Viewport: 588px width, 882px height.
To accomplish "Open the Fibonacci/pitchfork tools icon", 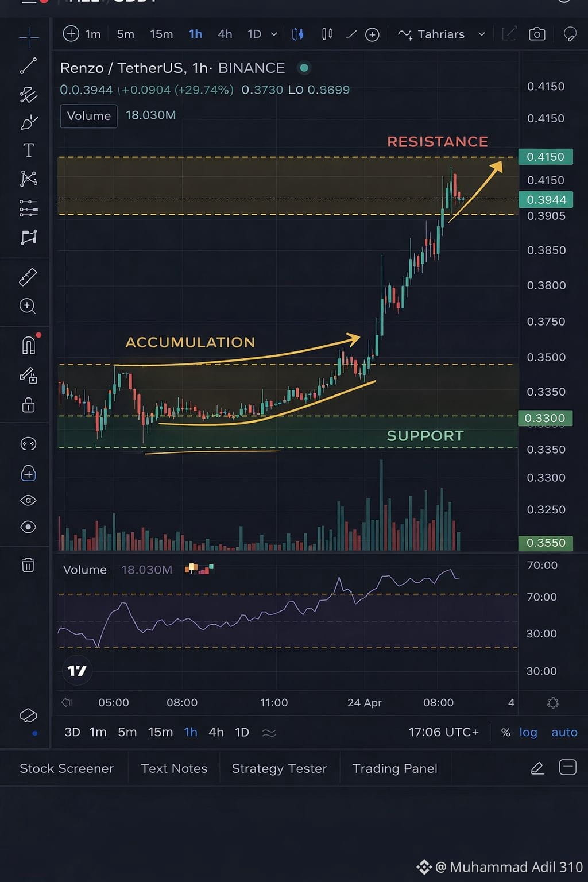I will tap(28, 95).
